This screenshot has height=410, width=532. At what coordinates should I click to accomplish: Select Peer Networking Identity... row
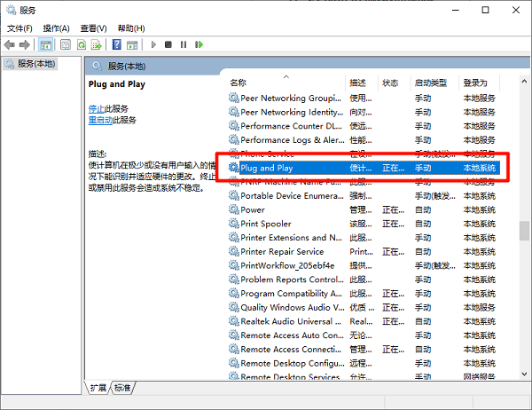click(x=364, y=112)
